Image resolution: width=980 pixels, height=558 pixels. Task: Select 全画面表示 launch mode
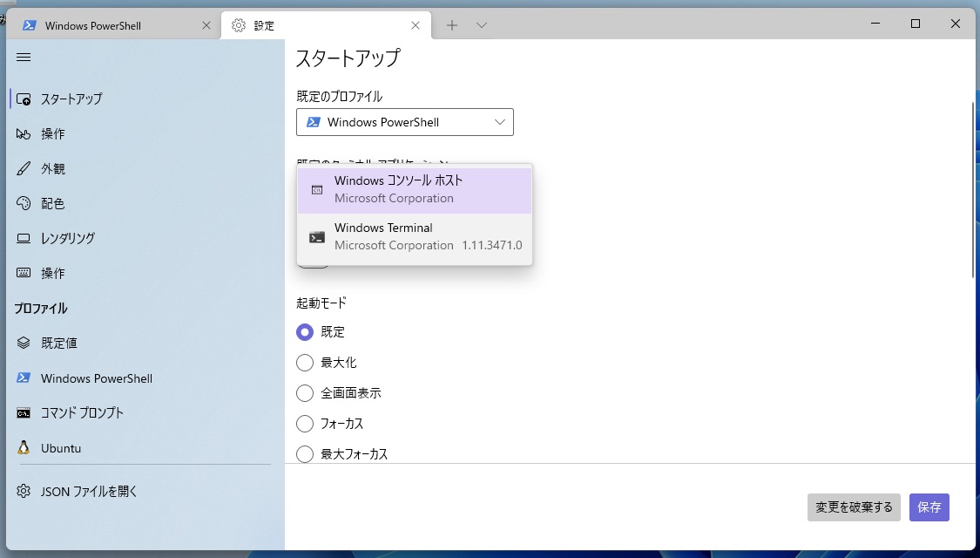point(339,393)
